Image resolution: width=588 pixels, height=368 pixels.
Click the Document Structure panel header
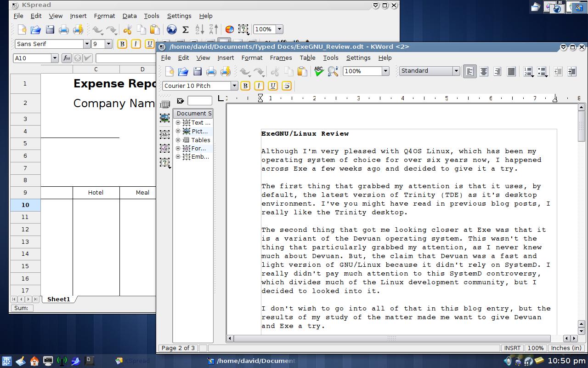pos(193,114)
